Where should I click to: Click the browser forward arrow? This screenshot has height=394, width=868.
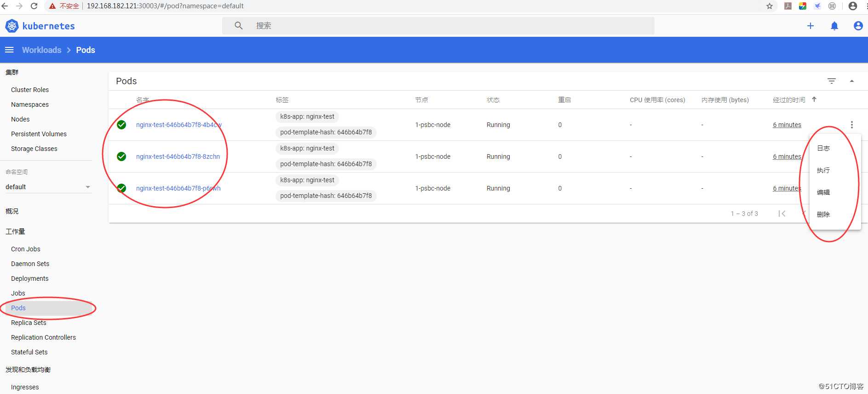[19, 6]
